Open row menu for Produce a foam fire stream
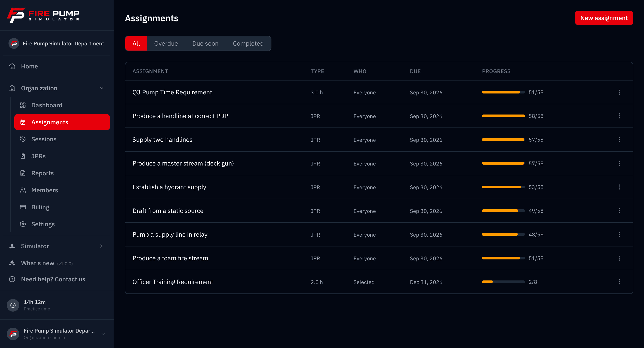 coord(619,258)
